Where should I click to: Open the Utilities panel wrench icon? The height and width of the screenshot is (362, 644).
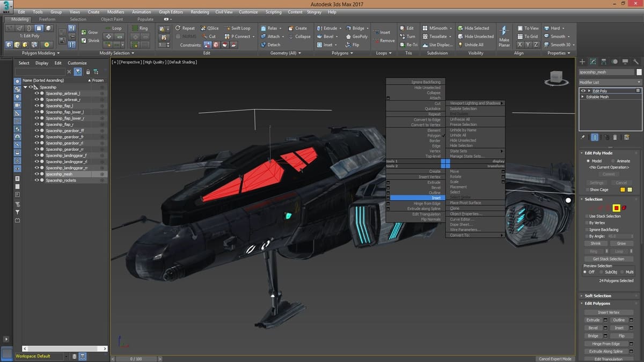pyautogui.click(x=636, y=61)
